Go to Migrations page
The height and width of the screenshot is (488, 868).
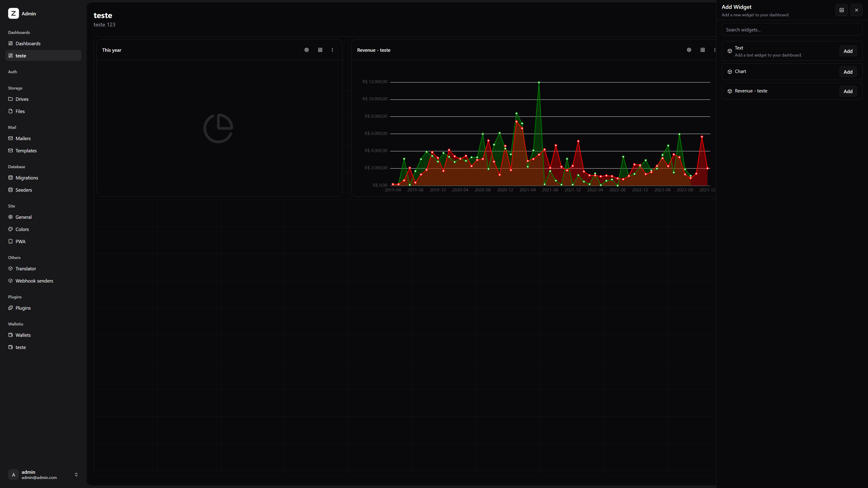coord(43,178)
